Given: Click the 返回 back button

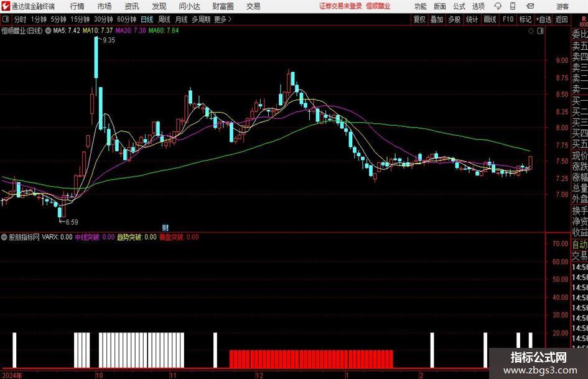Looking at the screenshot, I should pyautogui.click(x=561, y=19).
